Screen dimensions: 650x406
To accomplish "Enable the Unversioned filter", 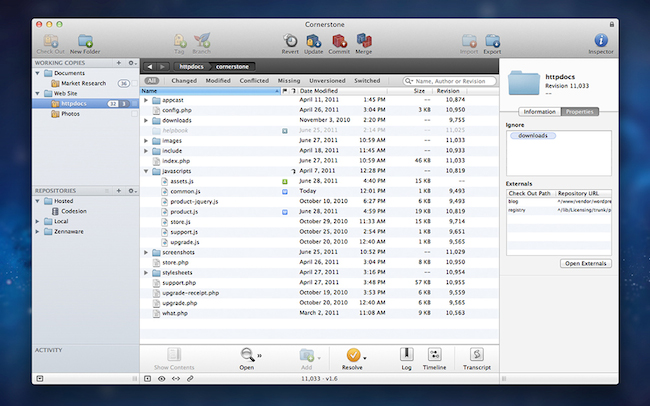I will 327,80.
